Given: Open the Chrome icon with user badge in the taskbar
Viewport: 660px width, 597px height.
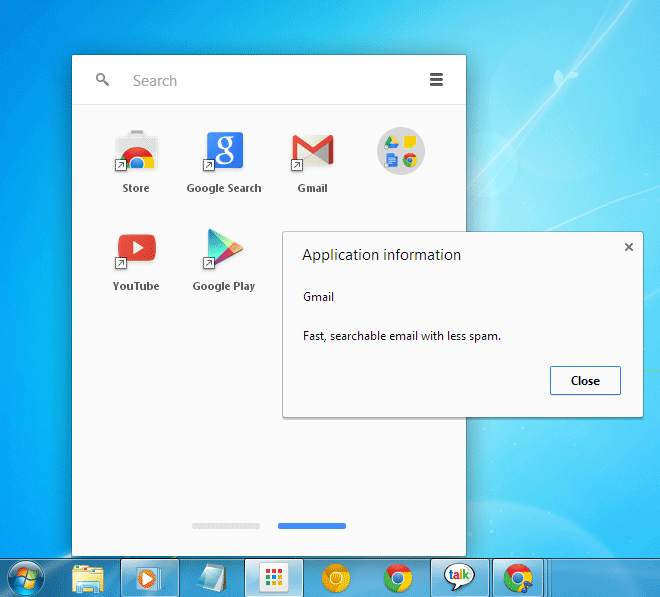Looking at the screenshot, I should pos(518,578).
